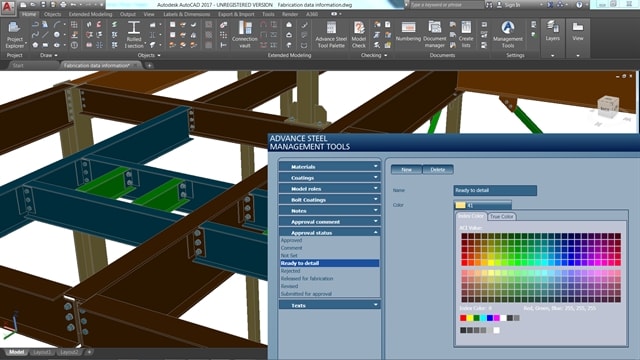Viewport: 640px width, 360px height.
Task: Switch to the True Color tab
Action: [x=502, y=216]
